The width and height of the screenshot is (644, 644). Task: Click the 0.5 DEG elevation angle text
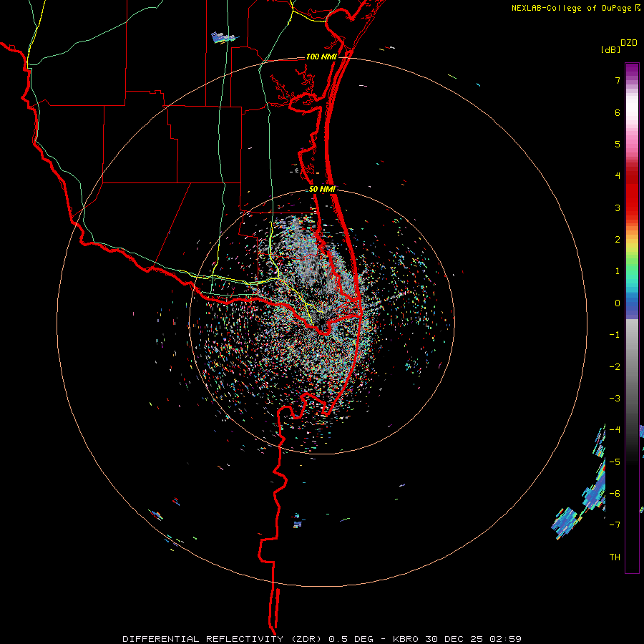pyautogui.click(x=351, y=639)
